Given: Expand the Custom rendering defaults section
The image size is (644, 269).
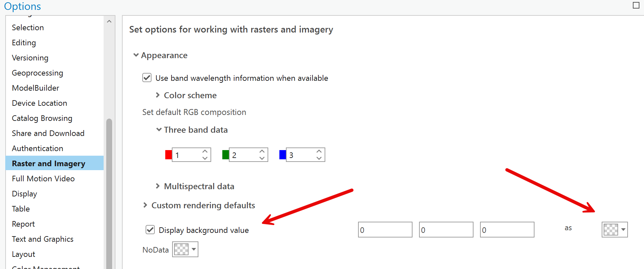Looking at the screenshot, I should point(145,205).
